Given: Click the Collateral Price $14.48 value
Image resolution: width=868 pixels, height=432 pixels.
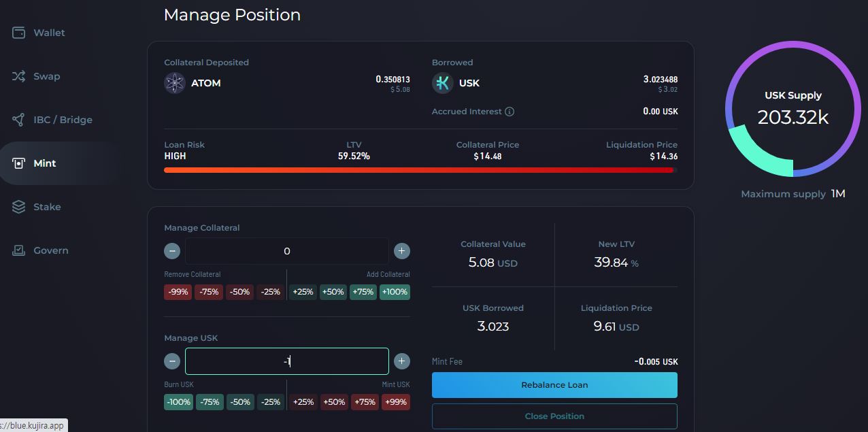Looking at the screenshot, I should (x=488, y=156).
